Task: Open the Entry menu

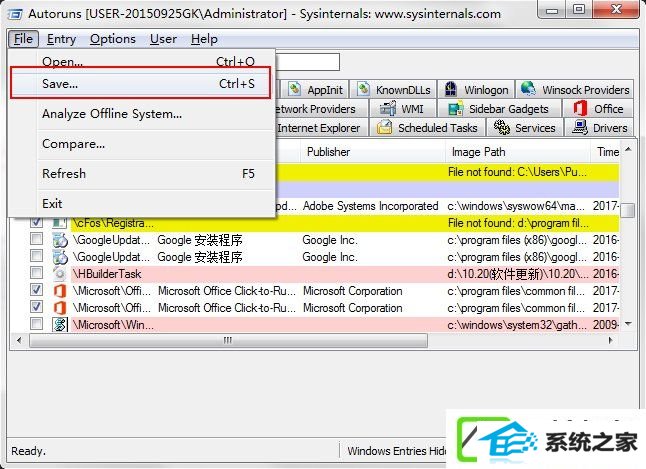Action: coord(61,39)
